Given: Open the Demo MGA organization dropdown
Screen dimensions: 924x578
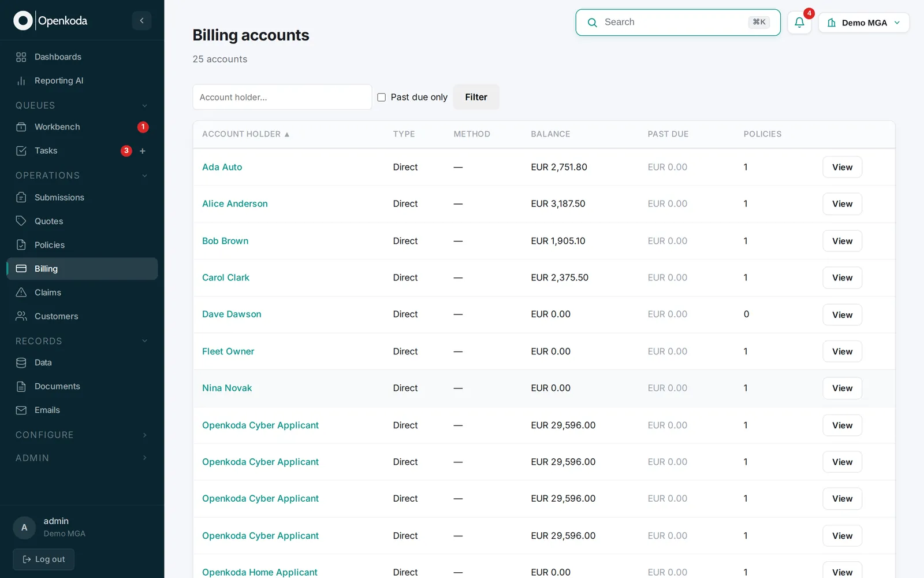Looking at the screenshot, I should (x=864, y=23).
